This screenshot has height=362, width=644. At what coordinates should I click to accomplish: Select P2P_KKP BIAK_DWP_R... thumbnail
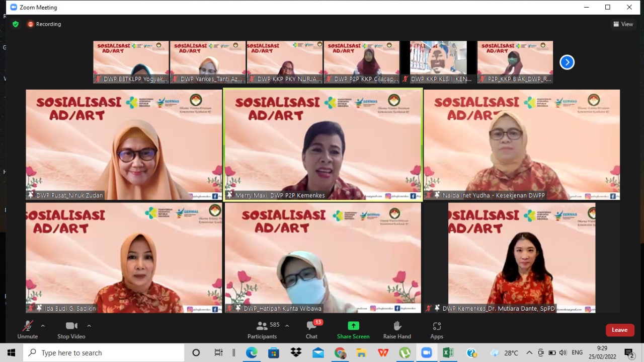[x=515, y=62]
